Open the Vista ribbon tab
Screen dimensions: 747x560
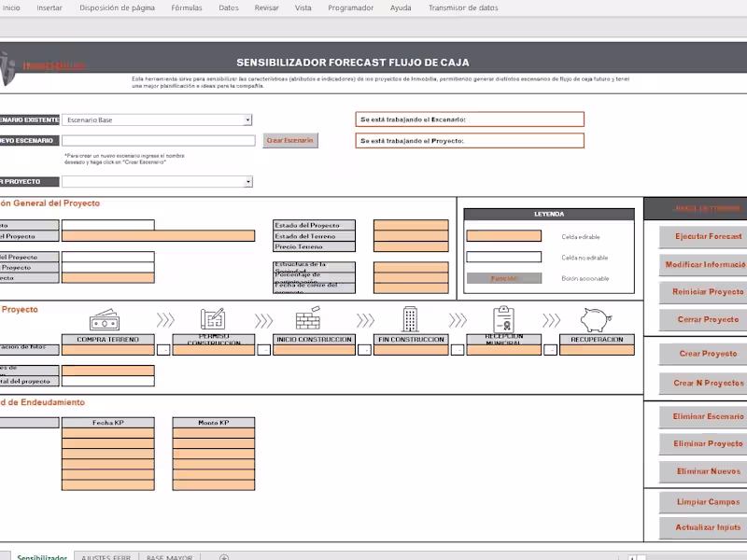pyautogui.click(x=303, y=7)
